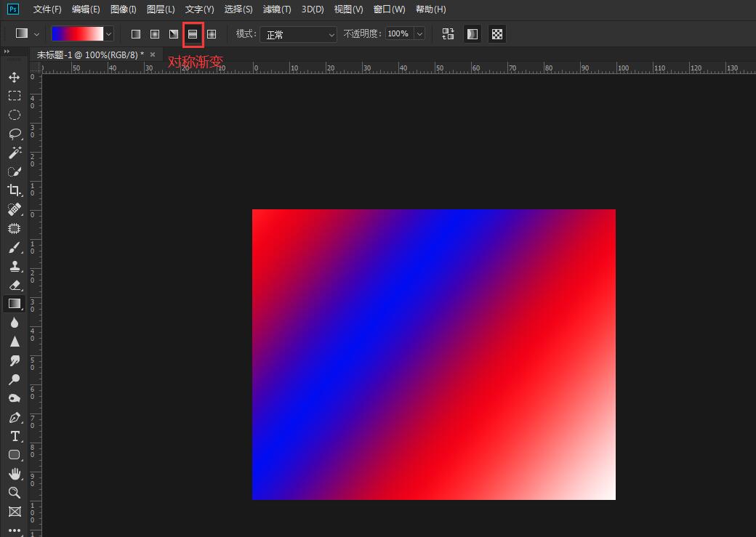756x537 pixels.
Task: Open the gradient preset picker arrow
Action: (109, 34)
